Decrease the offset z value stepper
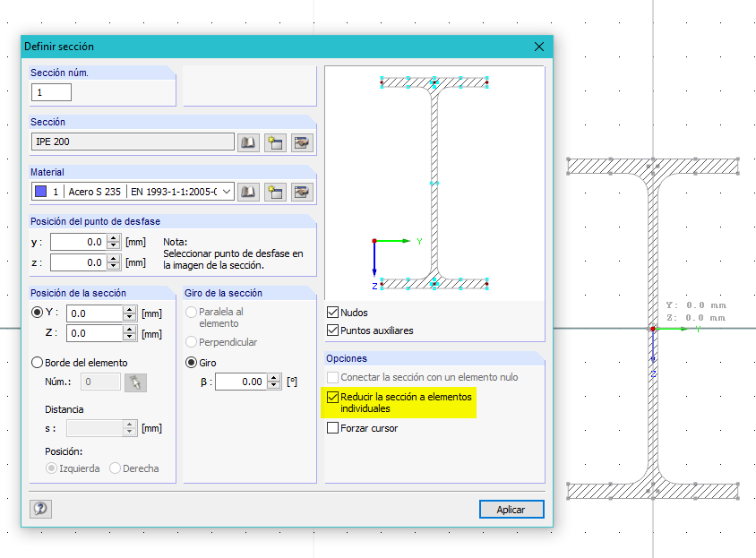 pos(113,266)
